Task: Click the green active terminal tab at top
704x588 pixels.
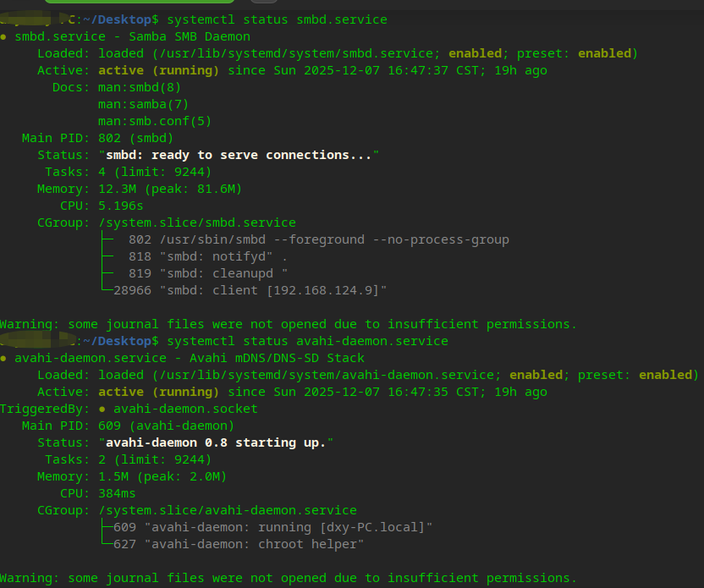Action: [139, 2]
